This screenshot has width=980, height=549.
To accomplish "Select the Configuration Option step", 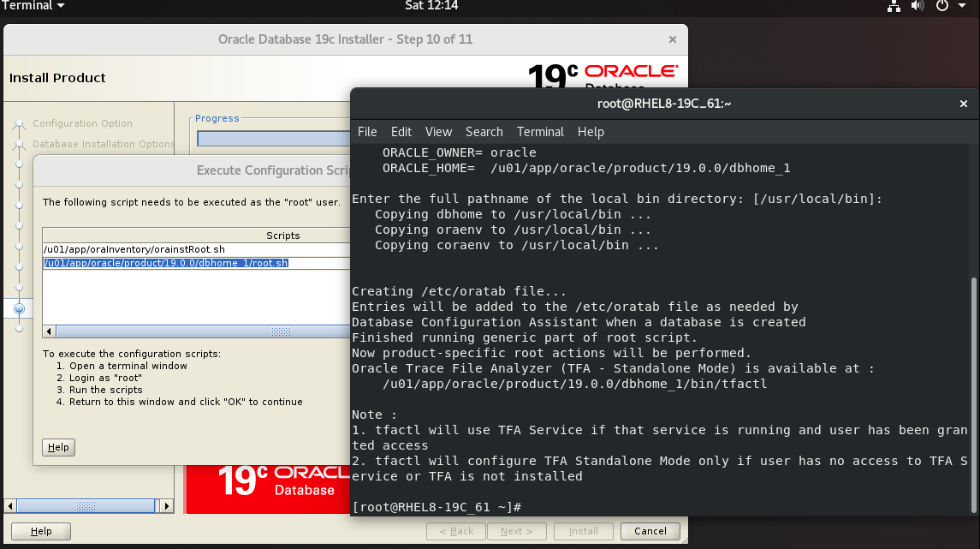I will coord(82,124).
